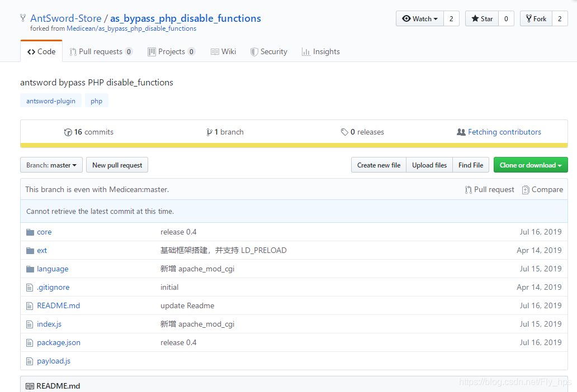This screenshot has height=392, width=577.
Task: Click New pull request button
Action: [x=117, y=165]
